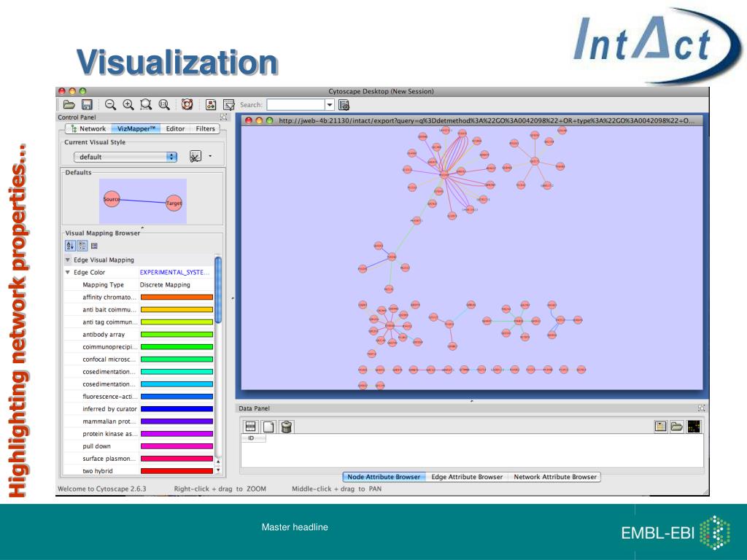Delete attributes using the trash can icon
Image resolution: width=747 pixels, height=560 pixels.
click(x=286, y=427)
